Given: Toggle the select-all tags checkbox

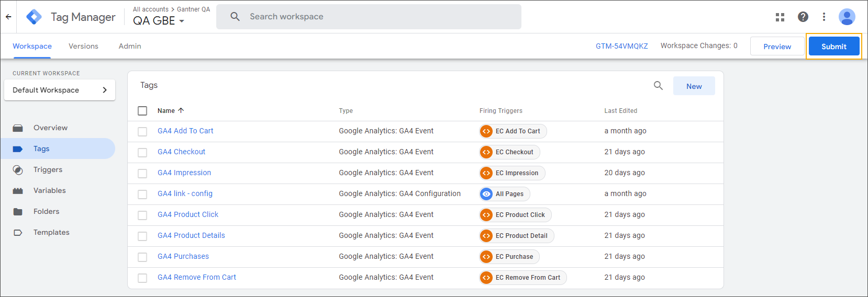Looking at the screenshot, I should click(x=142, y=111).
